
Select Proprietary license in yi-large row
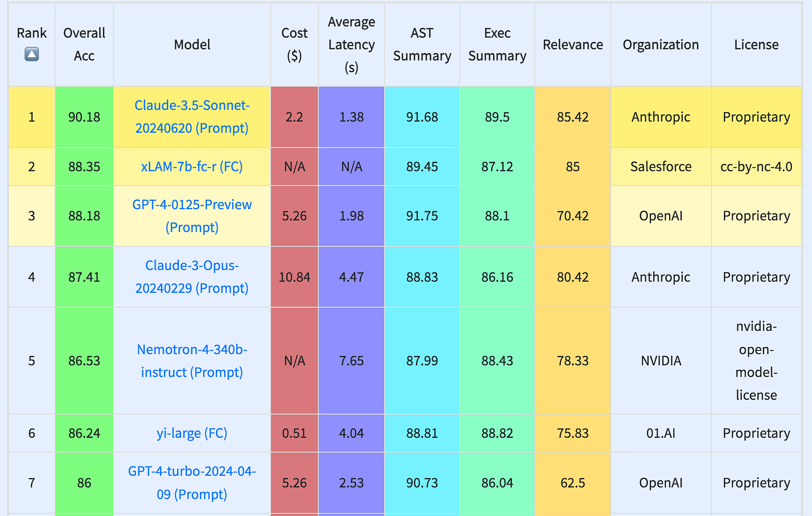click(x=756, y=433)
